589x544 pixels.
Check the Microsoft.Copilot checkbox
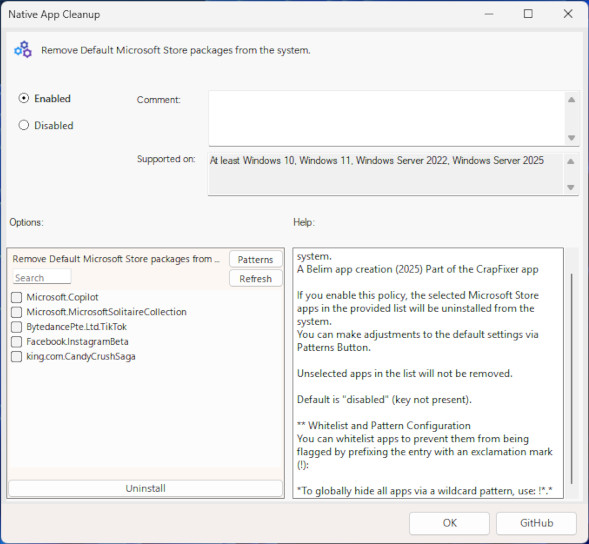[17, 298]
